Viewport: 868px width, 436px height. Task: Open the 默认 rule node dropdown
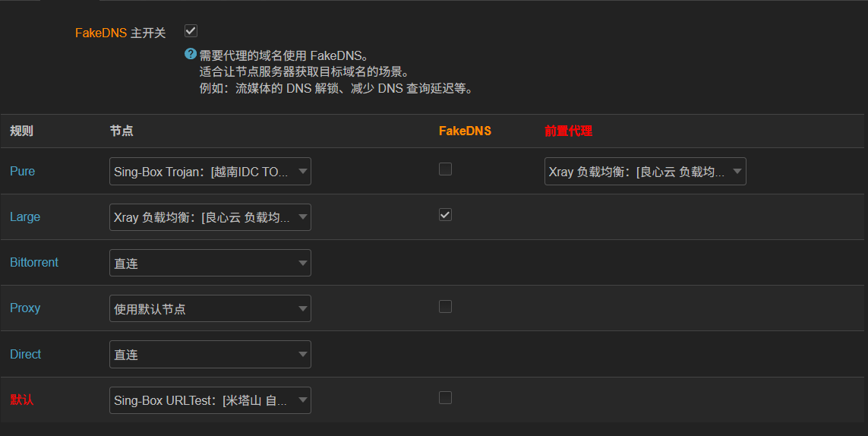click(x=210, y=400)
